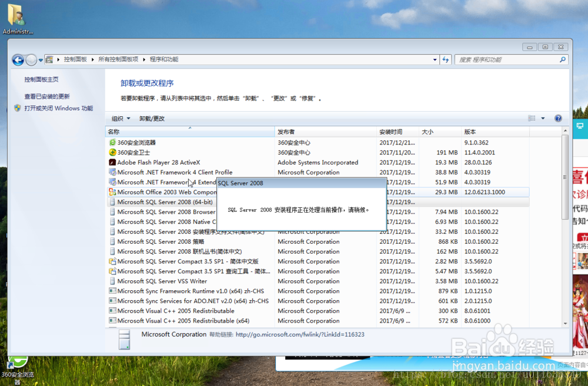Go back with the blue back arrow
Image resolution: width=588 pixels, height=386 pixels.
pos(18,59)
